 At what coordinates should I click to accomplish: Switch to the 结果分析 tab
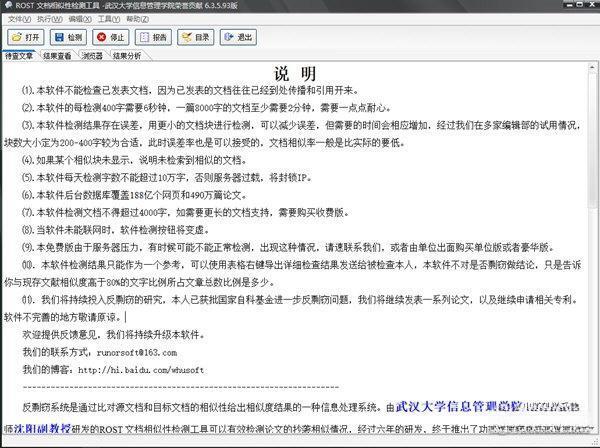click(x=127, y=56)
